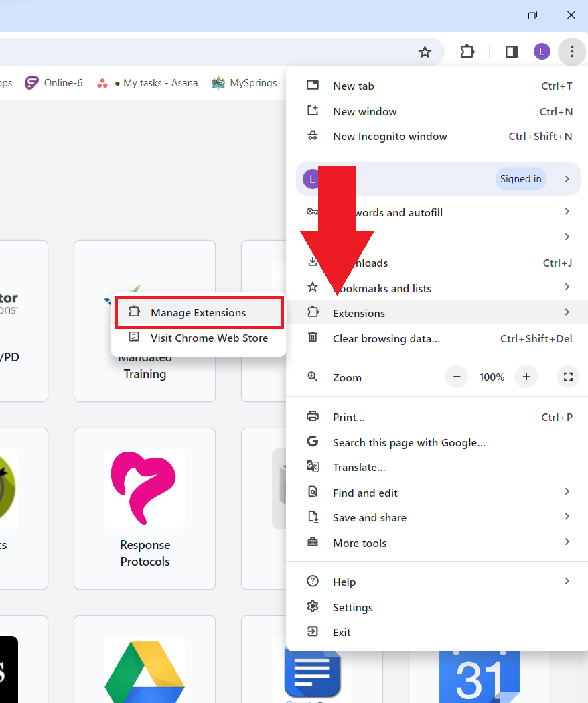Open Chrome Settings from menu
The height and width of the screenshot is (703, 588).
click(352, 607)
